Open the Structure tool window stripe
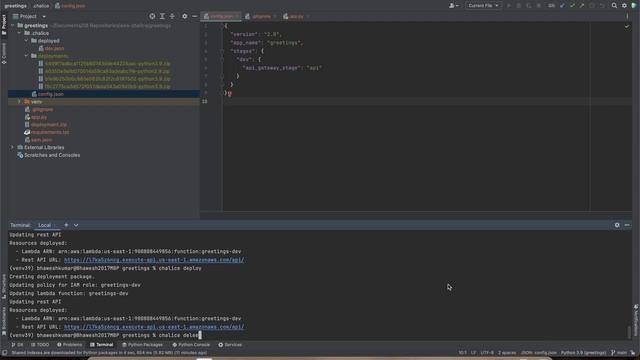This screenshot has height=360, width=640. tap(4, 287)
